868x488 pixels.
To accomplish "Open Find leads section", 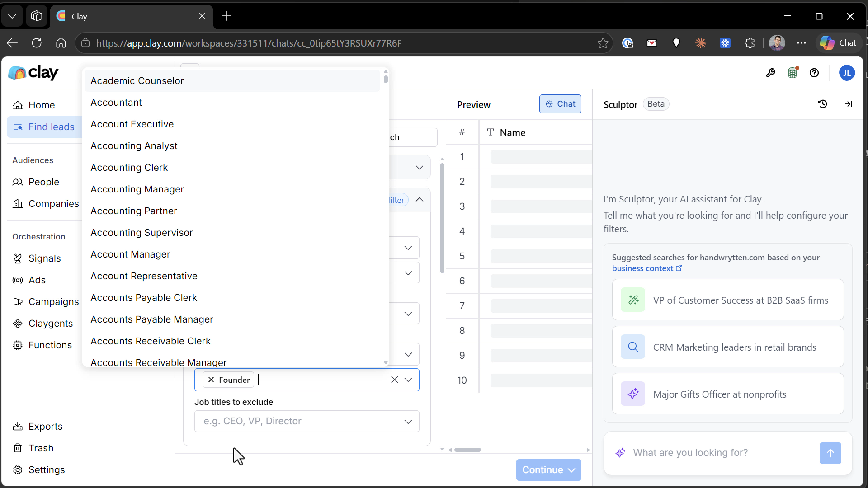I will pyautogui.click(x=44, y=127).
